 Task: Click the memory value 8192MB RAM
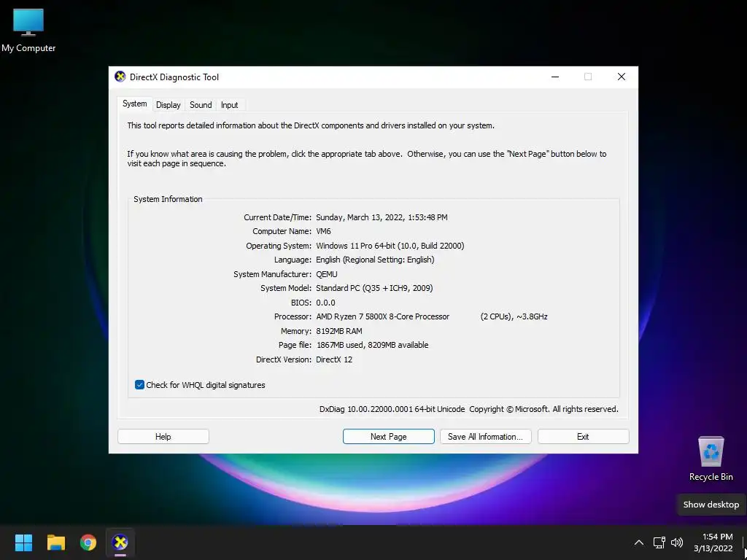[x=338, y=331]
